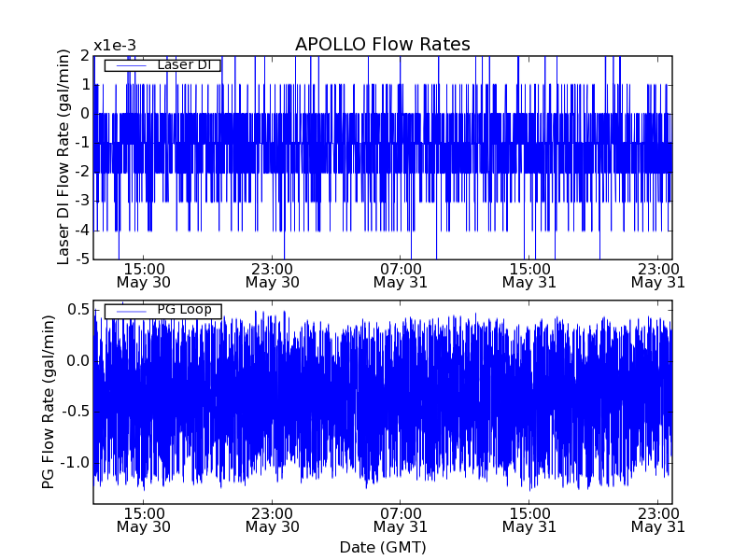Screen dimensions: 747x560
Task: Click the "Laser DI Flow Rate (gal/min)" axis label
Action: point(63,158)
